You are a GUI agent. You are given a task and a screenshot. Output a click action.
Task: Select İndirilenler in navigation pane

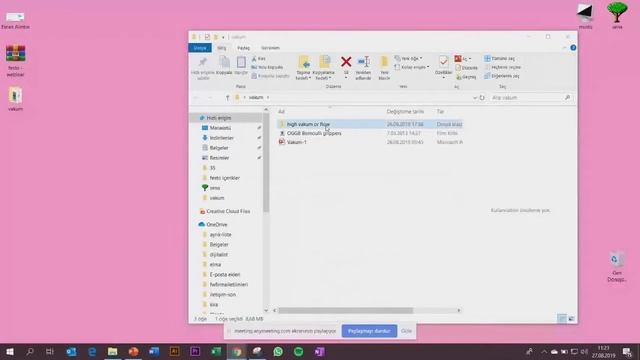pos(222,138)
